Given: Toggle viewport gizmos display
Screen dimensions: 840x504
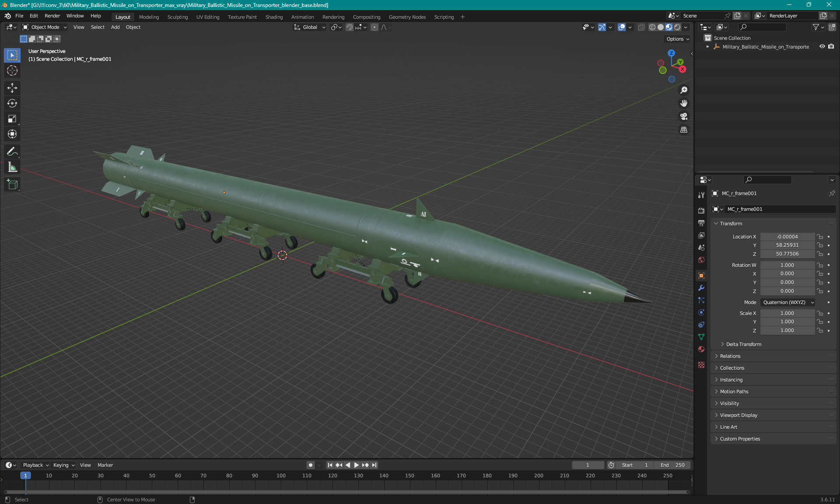Looking at the screenshot, I should pyautogui.click(x=602, y=27).
